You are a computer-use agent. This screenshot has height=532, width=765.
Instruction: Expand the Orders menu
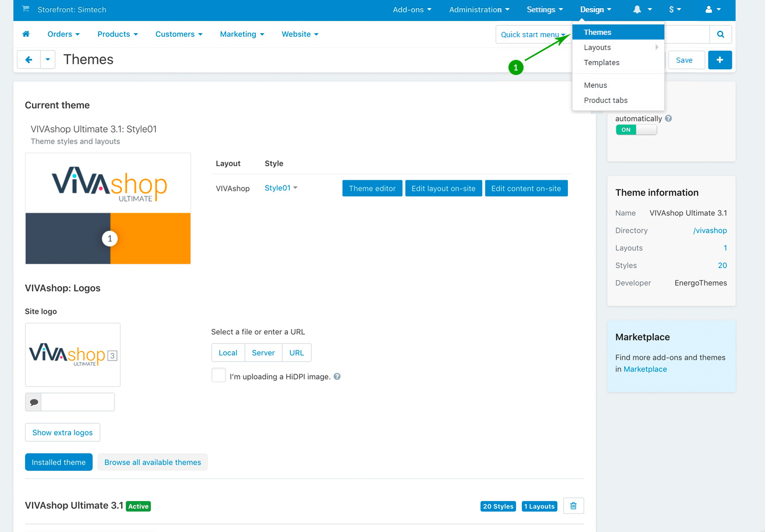tap(64, 34)
